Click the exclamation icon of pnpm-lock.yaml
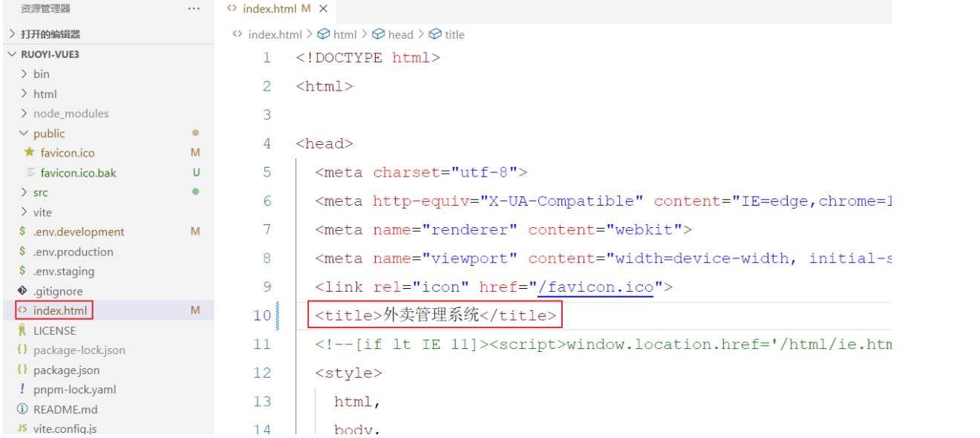 22,389
